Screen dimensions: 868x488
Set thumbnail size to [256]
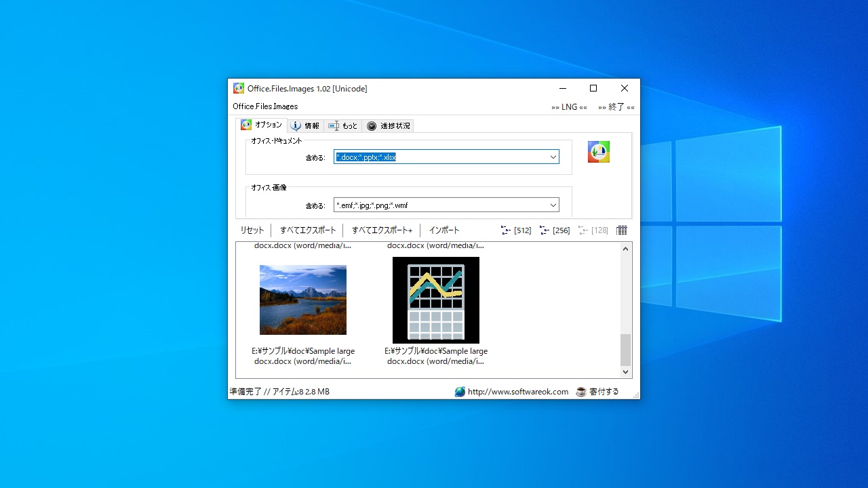tap(555, 230)
